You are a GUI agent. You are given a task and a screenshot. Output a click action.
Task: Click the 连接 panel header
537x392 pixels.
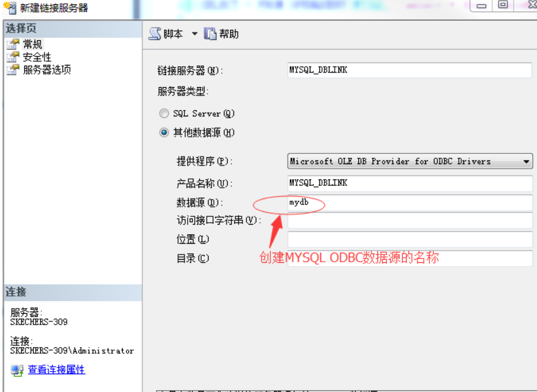pos(73,292)
